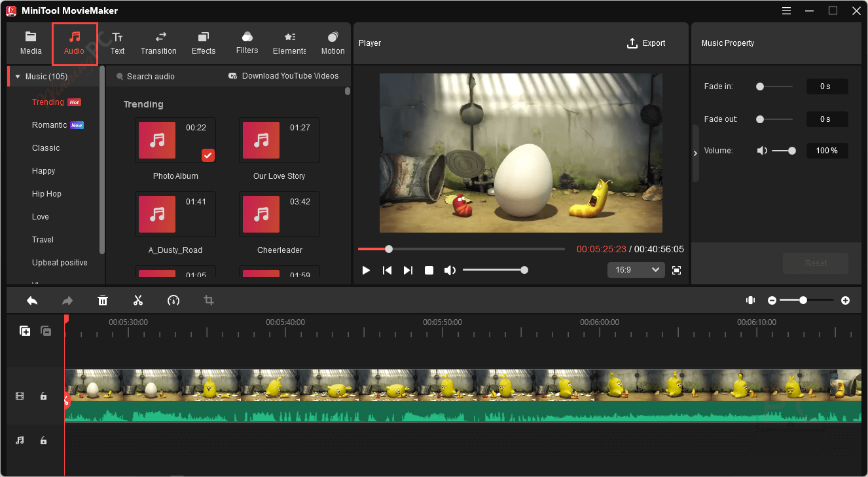Adjust the Fade in slider
The image size is (868, 477).
760,86
